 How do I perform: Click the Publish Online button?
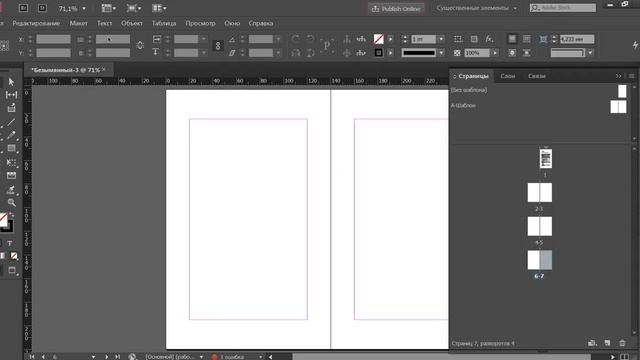(396, 8)
